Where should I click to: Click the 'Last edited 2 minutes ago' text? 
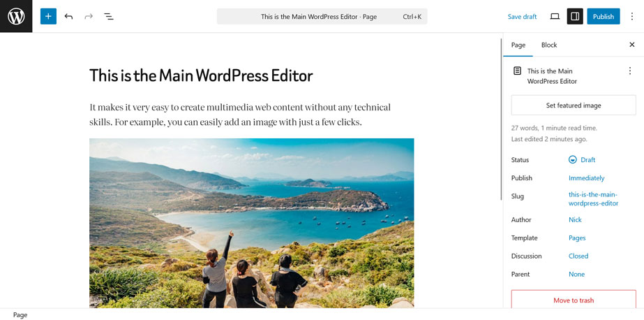[x=549, y=139]
